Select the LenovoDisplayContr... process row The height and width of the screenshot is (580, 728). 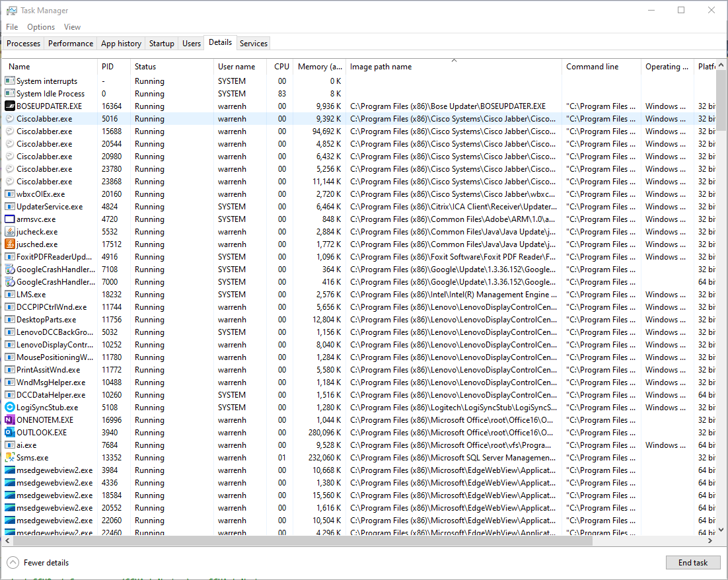[x=360, y=345]
